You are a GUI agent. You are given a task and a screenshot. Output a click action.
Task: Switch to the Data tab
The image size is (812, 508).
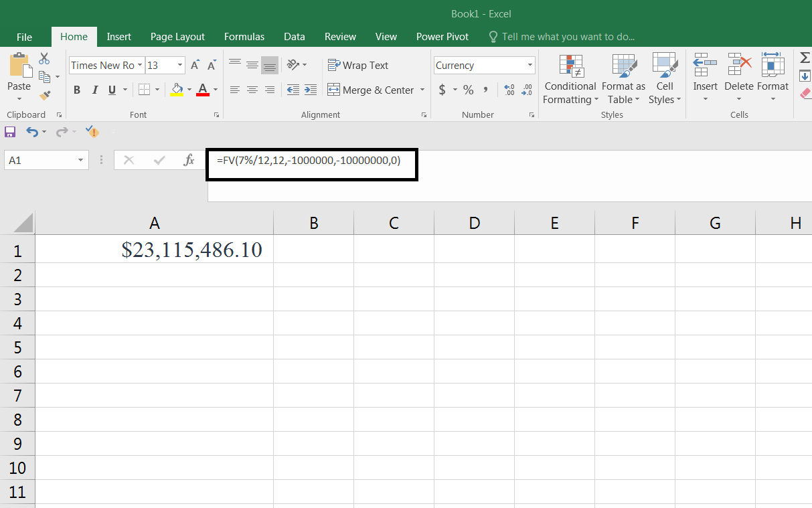(x=295, y=37)
